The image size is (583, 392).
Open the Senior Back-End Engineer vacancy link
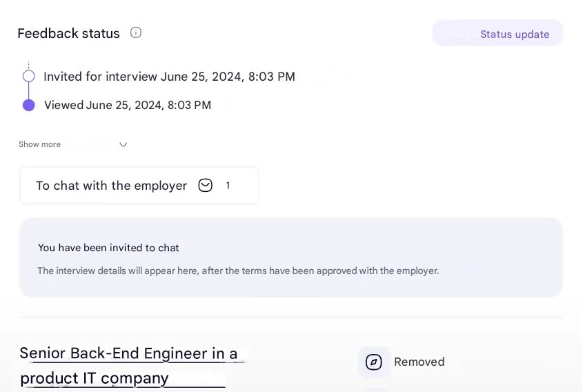(x=128, y=366)
